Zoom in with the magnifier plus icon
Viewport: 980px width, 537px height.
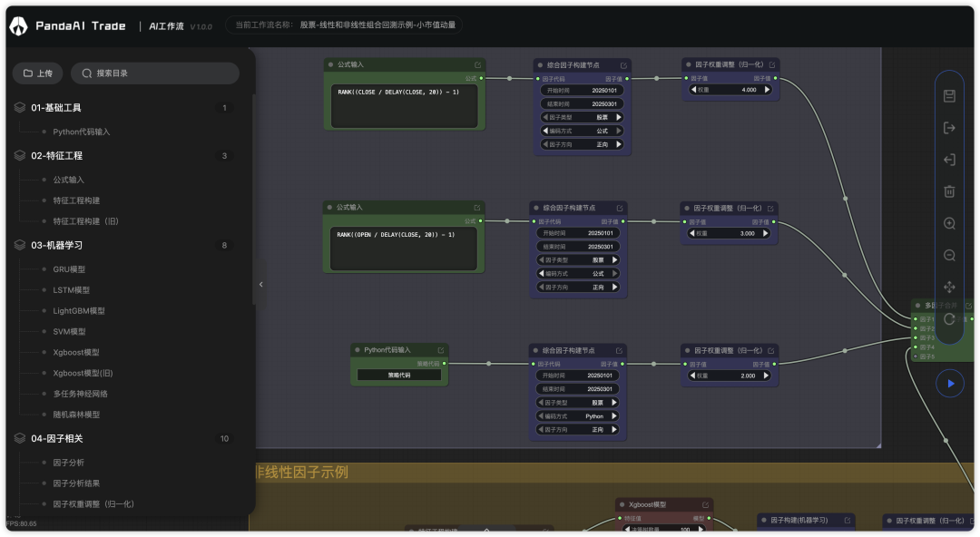tap(949, 224)
